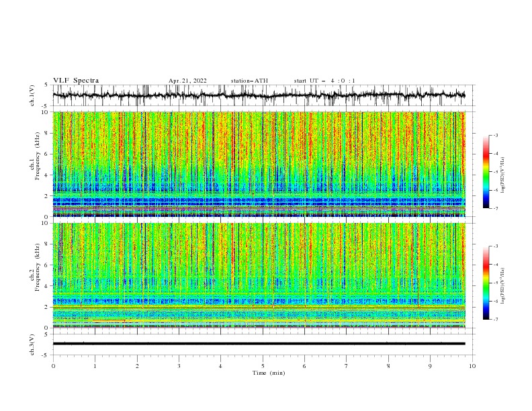Click the ch.1 spectrogram color scale bar
532x411 pixels.
(x=486, y=172)
